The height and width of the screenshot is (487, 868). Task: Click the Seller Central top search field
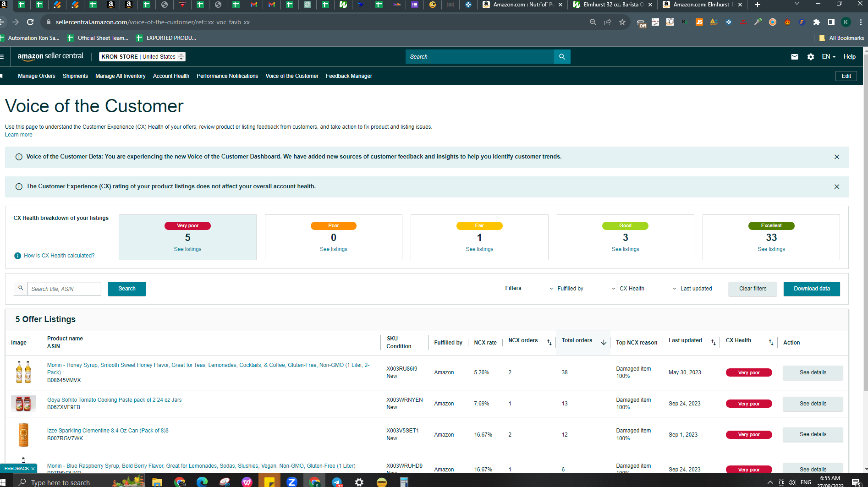tap(480, 57)
